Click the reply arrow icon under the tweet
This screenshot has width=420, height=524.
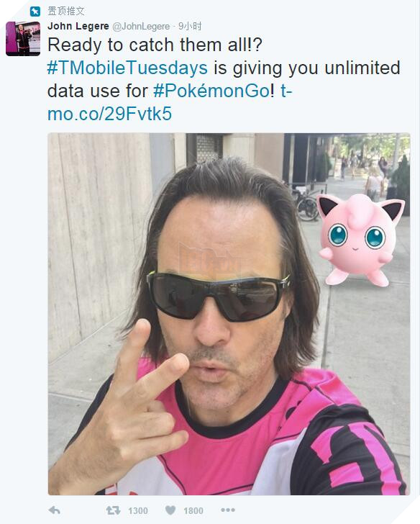pyautogui.click(x=55, y=510)
